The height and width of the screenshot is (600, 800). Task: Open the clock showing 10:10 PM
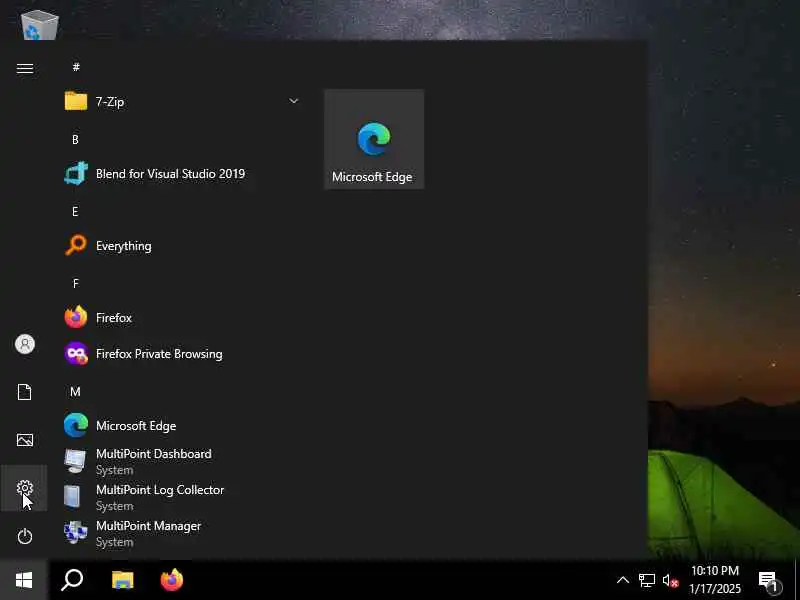(715, 580)
